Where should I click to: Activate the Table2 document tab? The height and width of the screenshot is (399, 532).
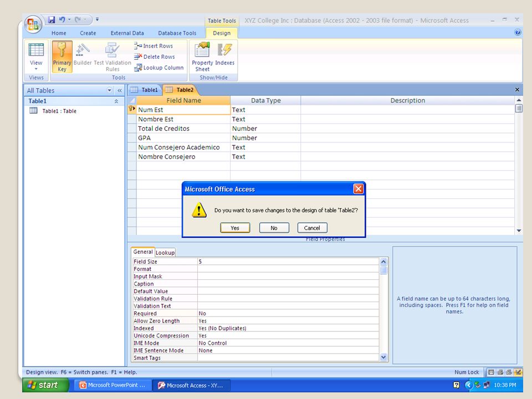click(180, 90)
